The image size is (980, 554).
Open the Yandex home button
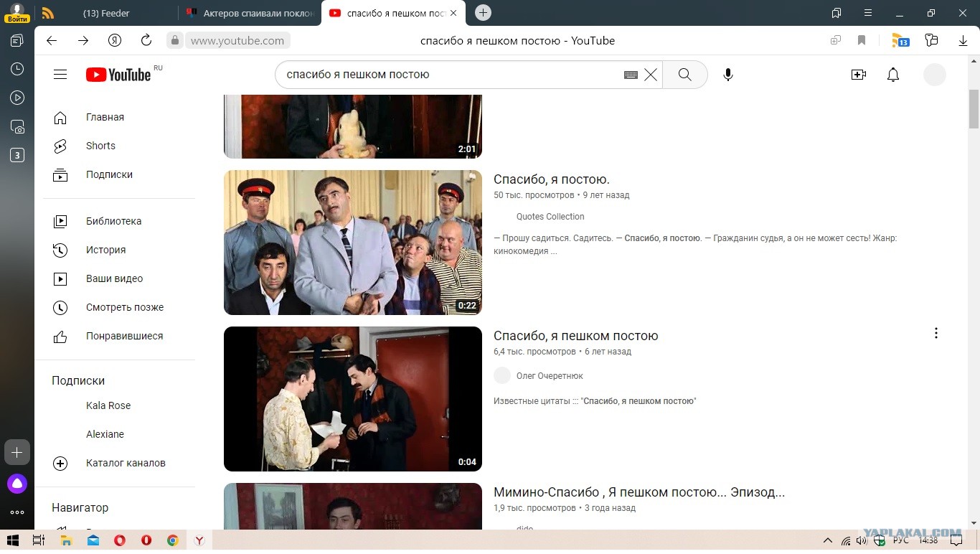point(115,41)
